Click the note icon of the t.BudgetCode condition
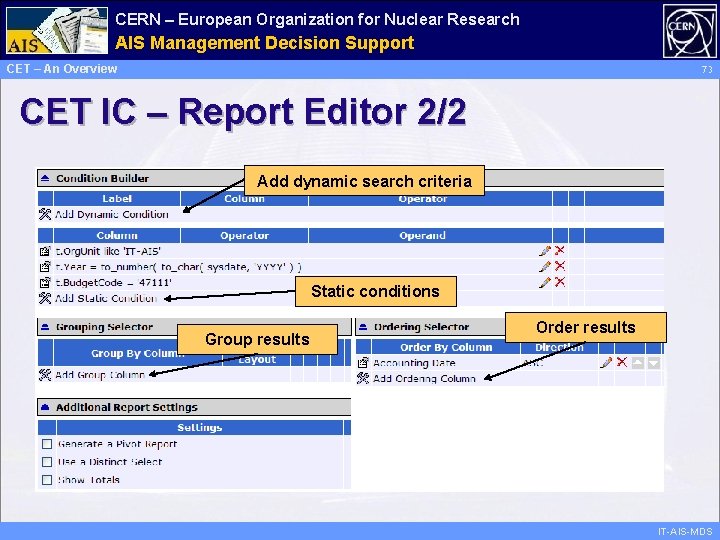720x540 pixels. coord(45,282)
